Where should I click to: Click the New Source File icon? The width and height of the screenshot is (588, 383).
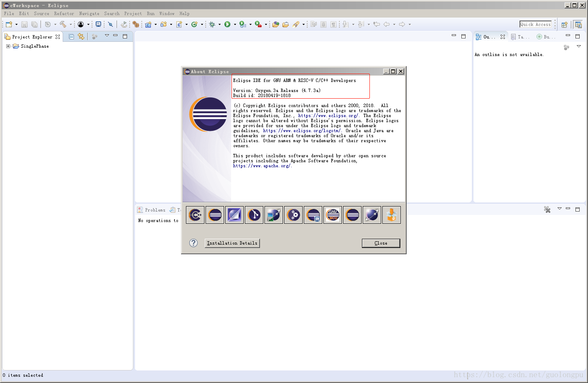point(179,25)
